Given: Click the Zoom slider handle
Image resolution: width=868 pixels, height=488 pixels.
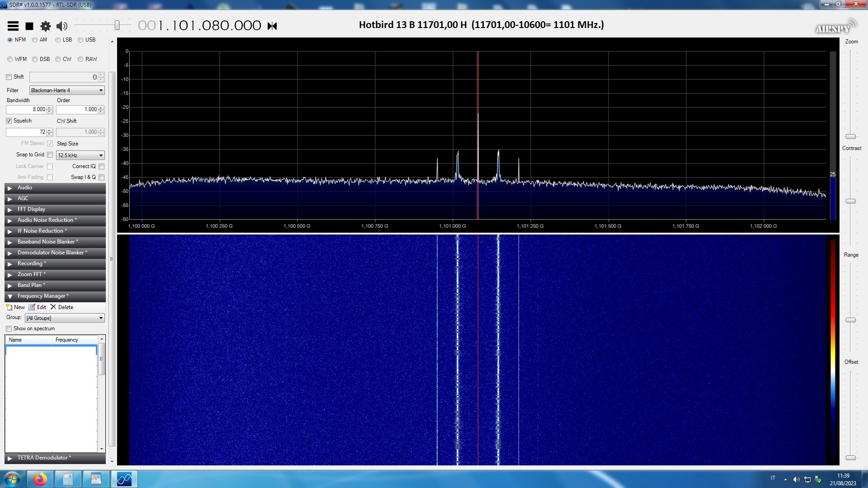Looking at the screenshot, I should 851,136.
